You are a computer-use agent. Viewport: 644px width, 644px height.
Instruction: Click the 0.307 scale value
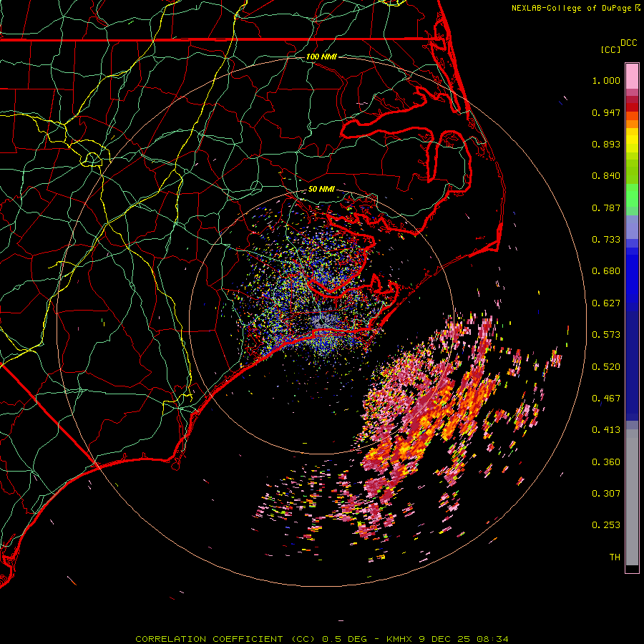click(x=606, y=494)
